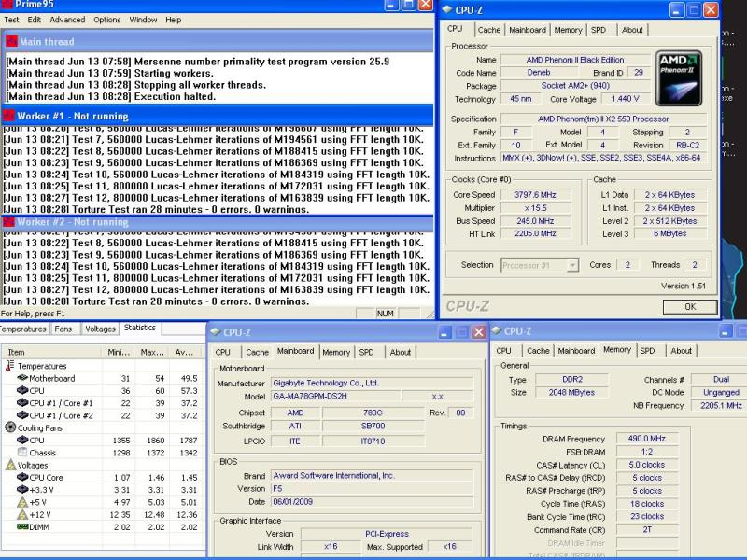Click the Max... column header
This screenshot has height=560, width=747.
point(152,353)
